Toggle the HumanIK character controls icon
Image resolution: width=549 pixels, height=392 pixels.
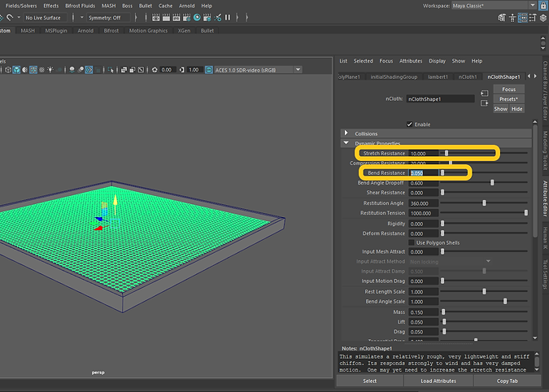[512, 18]
